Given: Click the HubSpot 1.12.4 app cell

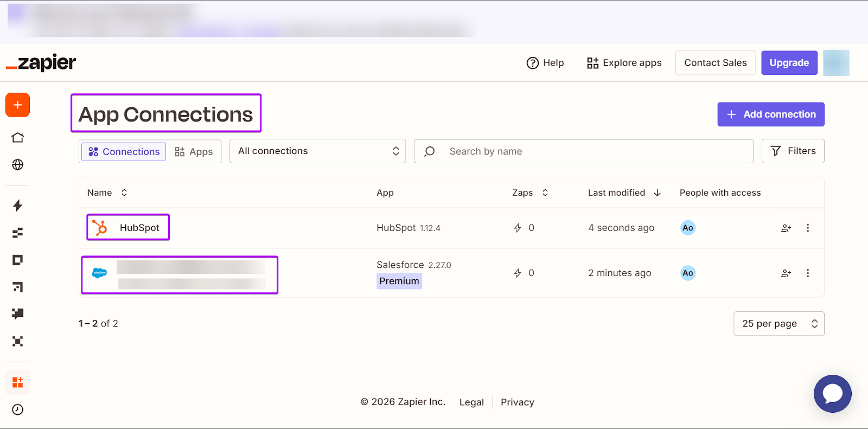Looking at the screenshot, I should coord(408,228).
